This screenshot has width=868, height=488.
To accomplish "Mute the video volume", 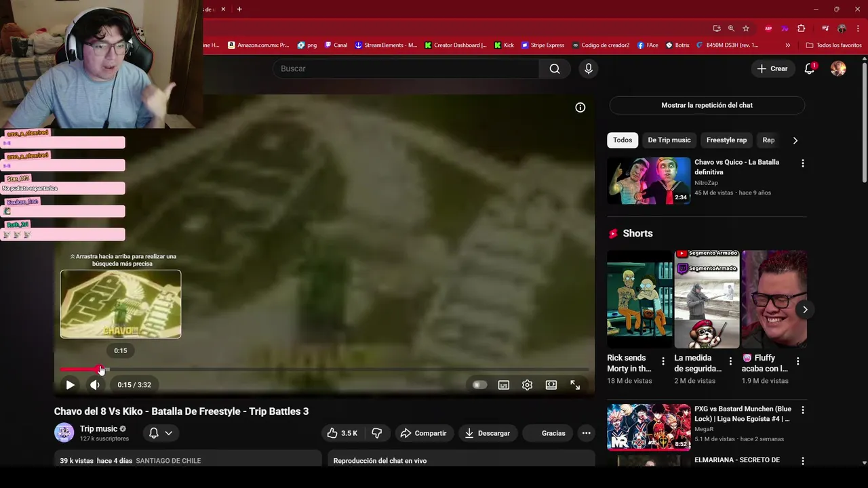I will (x=95, y=385).
